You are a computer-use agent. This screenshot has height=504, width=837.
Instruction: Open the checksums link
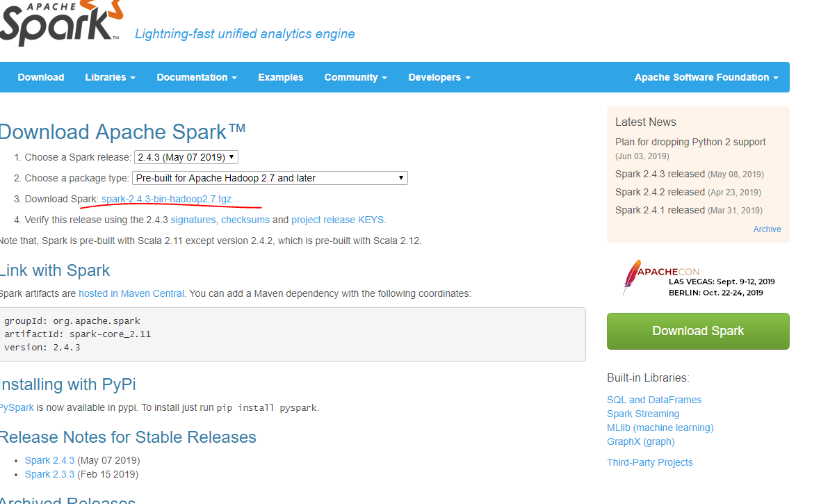(x=245, y=219)
